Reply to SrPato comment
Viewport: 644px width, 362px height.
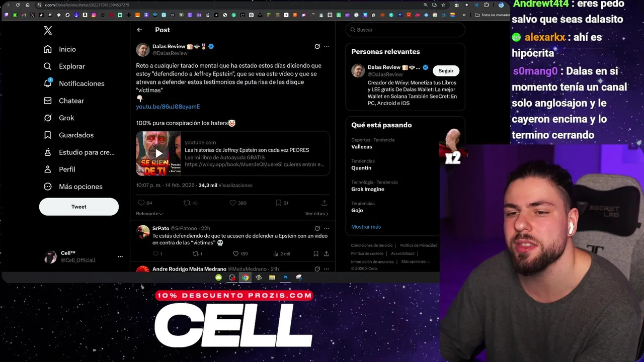pos(157,254)
